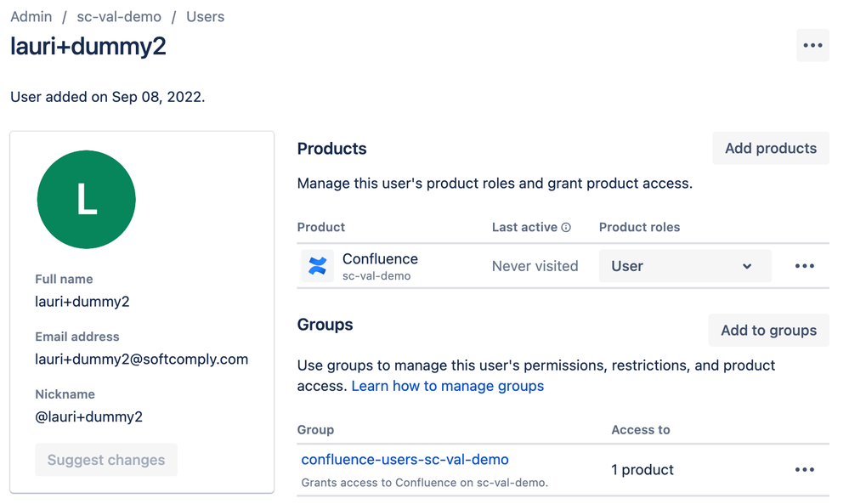This screenshot has width=849, height=504.
Task: Open the User product roles dropdown
Action: (685, 266)
